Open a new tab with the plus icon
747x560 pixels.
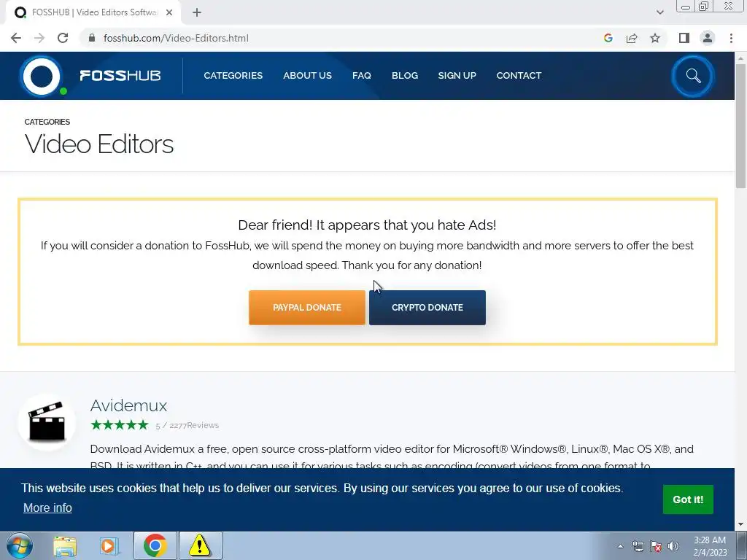(197, 12)
